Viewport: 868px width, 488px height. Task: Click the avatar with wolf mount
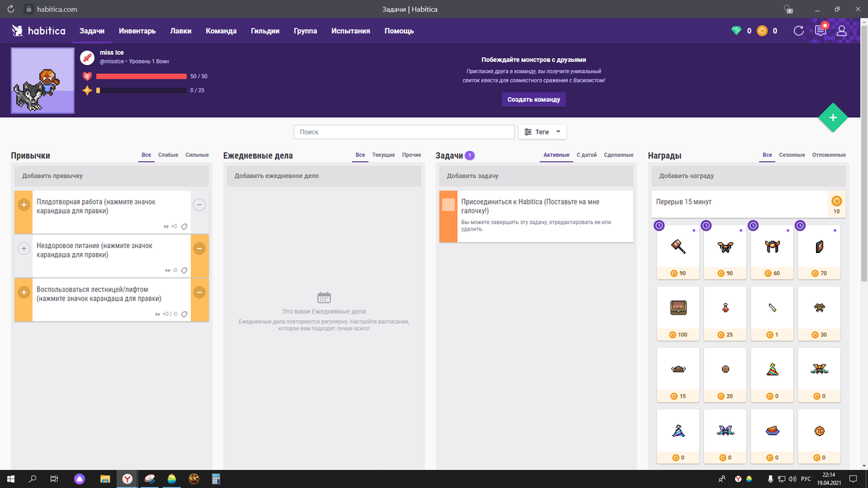(43, 81)
